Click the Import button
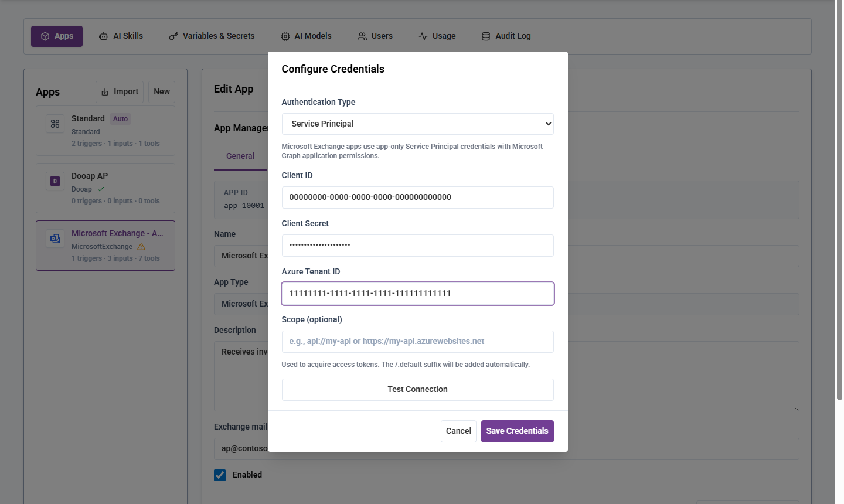 [x=120, y=92]
